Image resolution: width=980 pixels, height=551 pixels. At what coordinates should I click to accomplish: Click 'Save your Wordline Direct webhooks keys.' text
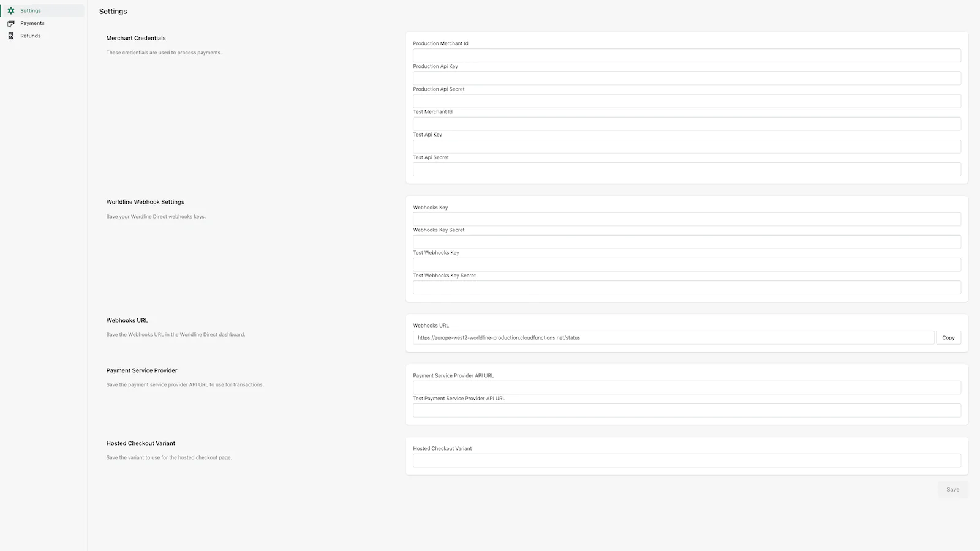coord(156,217)
